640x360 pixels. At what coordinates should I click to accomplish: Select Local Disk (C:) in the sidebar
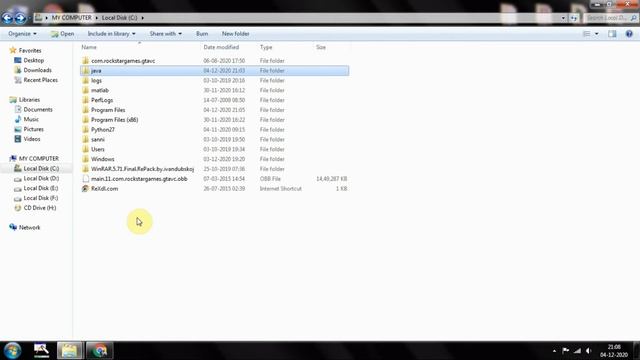(x=41, y=169)
